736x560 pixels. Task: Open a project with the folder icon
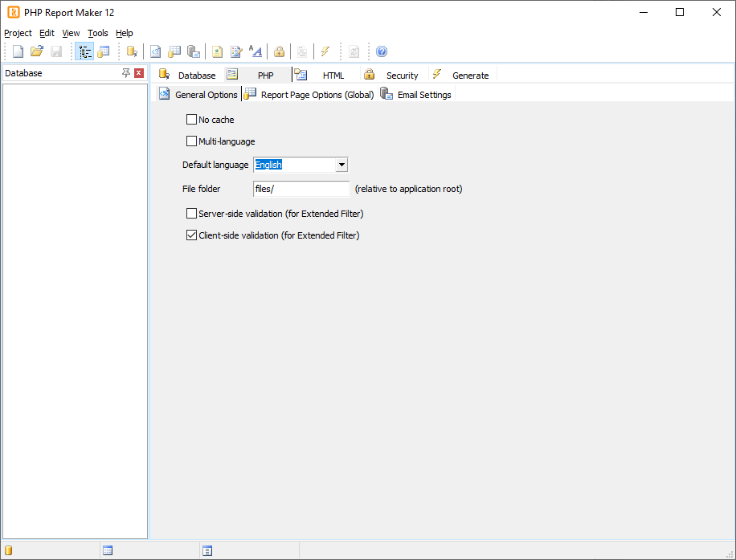tap(37, 51)
